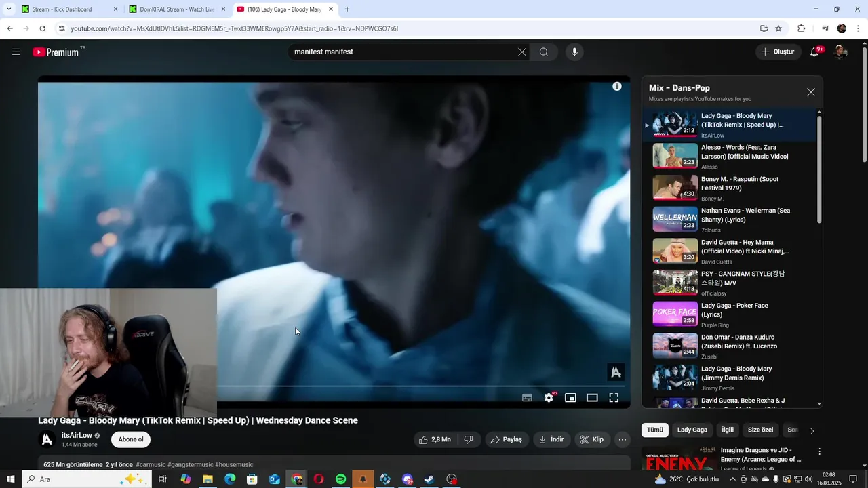
Task: Go to YouTube Premium home logo
Action: coord(56,52)
